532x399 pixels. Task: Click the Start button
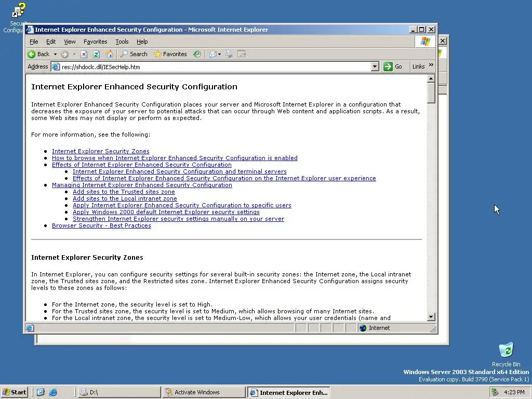(14, 392)
